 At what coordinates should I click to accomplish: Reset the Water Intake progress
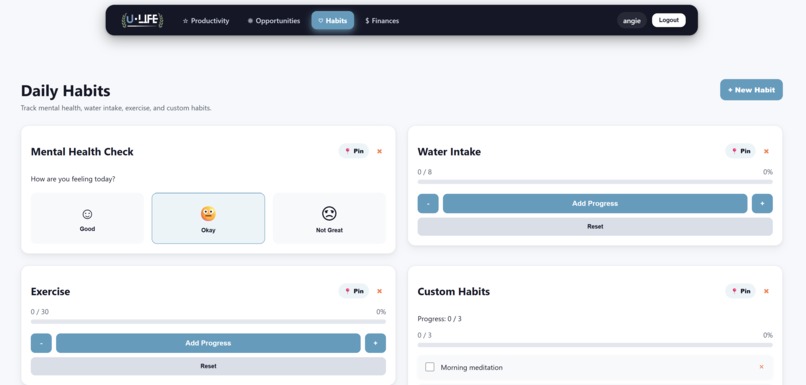pos(595,227)
